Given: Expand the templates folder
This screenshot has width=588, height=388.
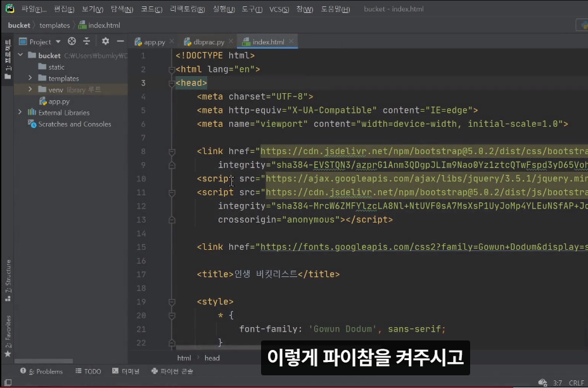Looking at the screenshot, I should (30, 78).
